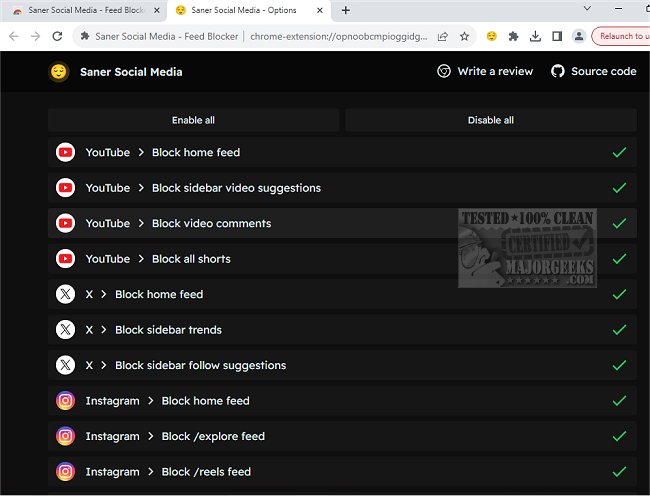The width and height of the screenshot is (650, 496).
Task: Click the 'Block sidebar video suggestions' label
Action: pos(236,188)
